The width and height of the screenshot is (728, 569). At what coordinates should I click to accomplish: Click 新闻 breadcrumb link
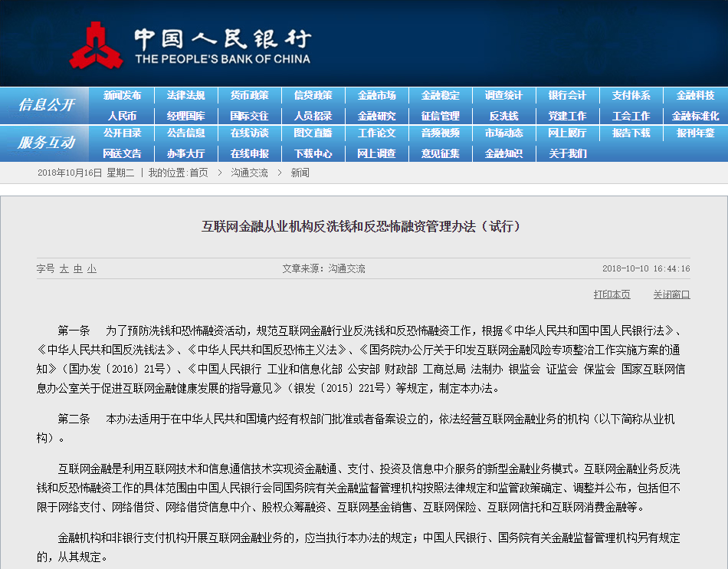point(300,173)
